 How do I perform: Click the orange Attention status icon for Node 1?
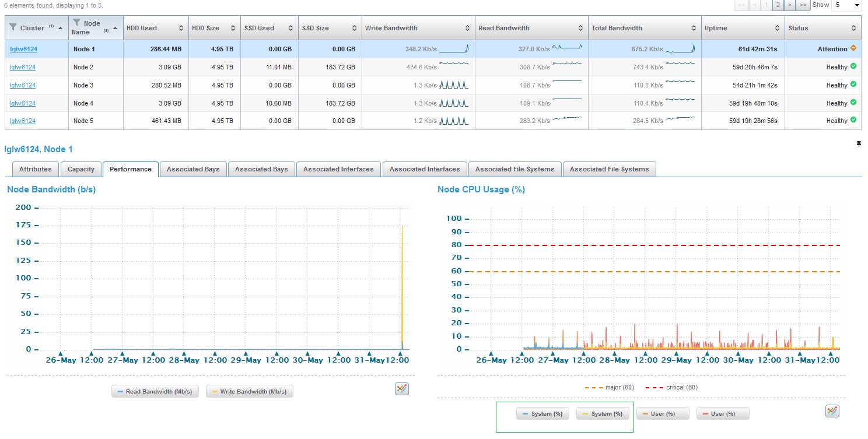853,48
